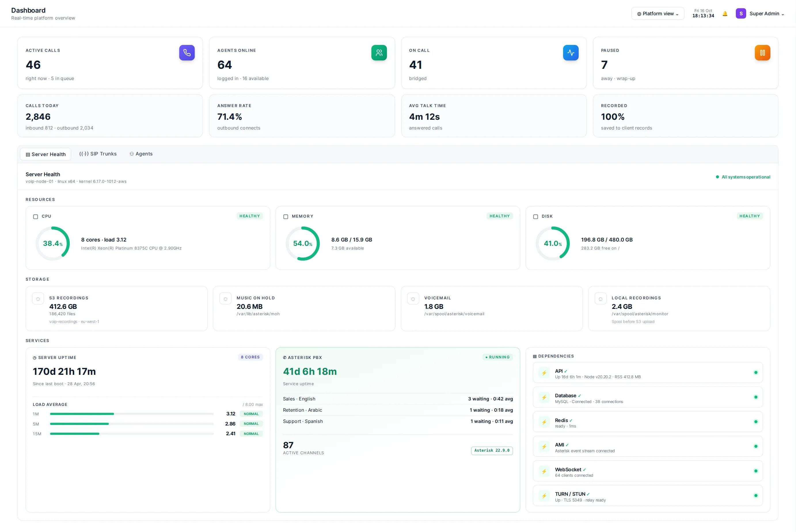This screenshot has width=796, height=532.
Task: Click the Support · Spanish queue row
Action: point(398,421)
